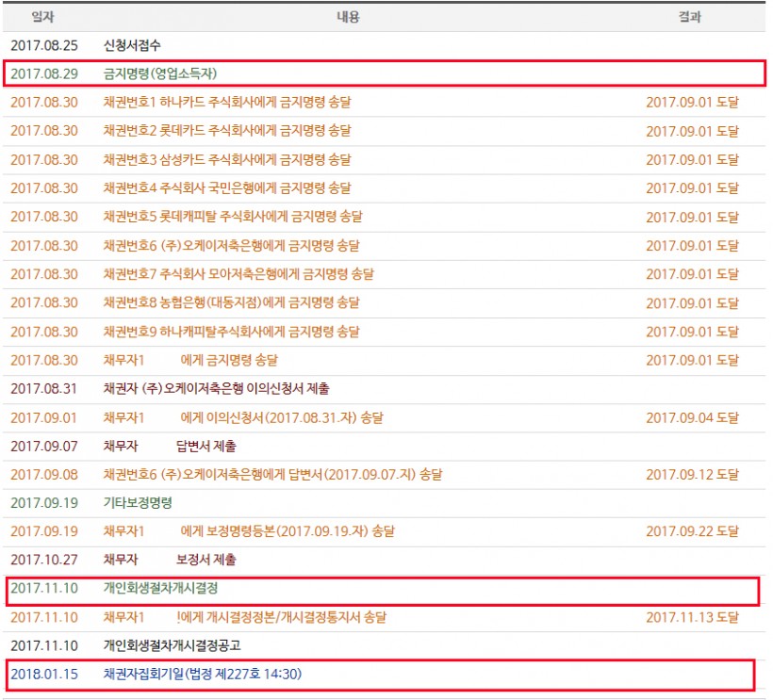Viewport: 773px width, 700px height.
Task: Click the 결과 column header
Action: 690,17
